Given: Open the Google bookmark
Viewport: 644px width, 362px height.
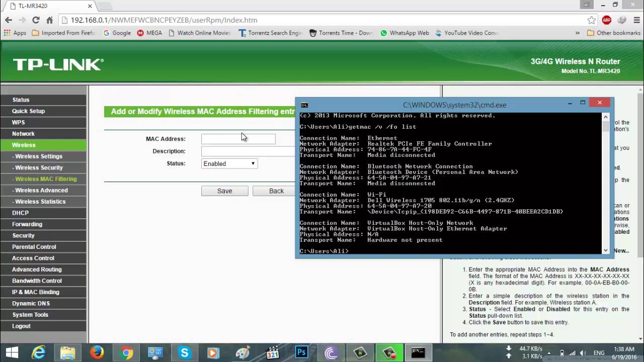Looking at the screenshot, I should (x=117, y=33).
